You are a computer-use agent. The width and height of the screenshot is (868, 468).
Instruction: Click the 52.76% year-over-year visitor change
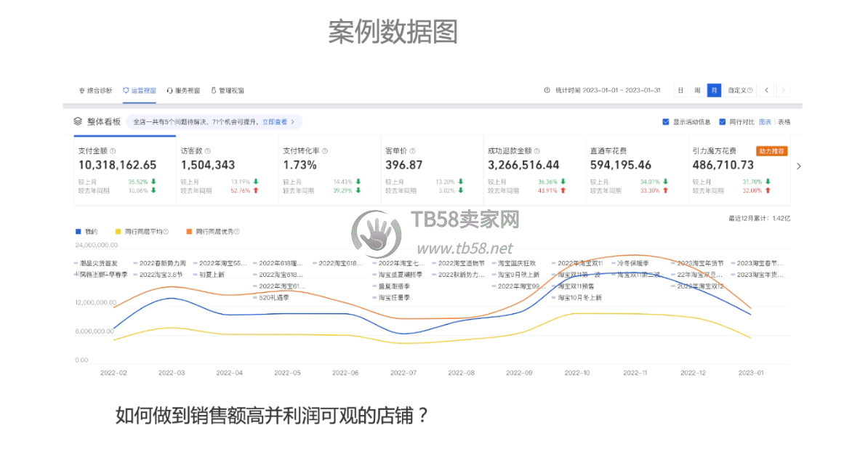tap(240, 191)
